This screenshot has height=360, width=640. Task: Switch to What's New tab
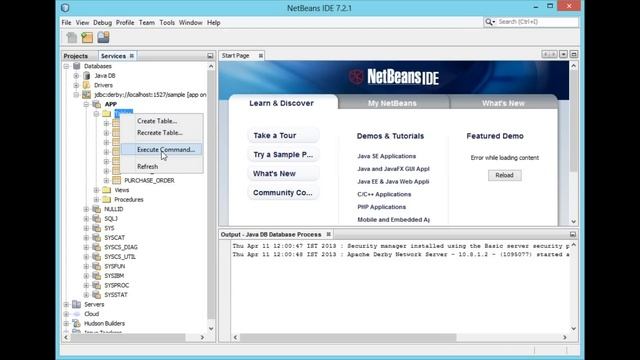(x=503, y=103)
